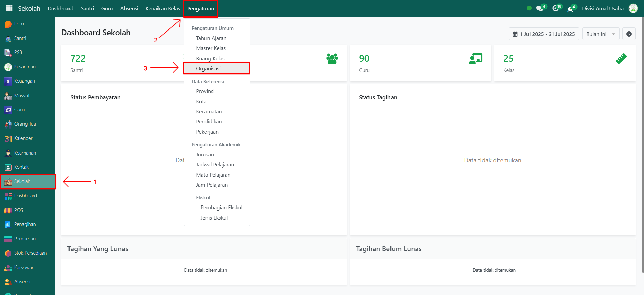
Task: Click the Divisi Amal Usaha username
Action: click(x=602, y=9)
